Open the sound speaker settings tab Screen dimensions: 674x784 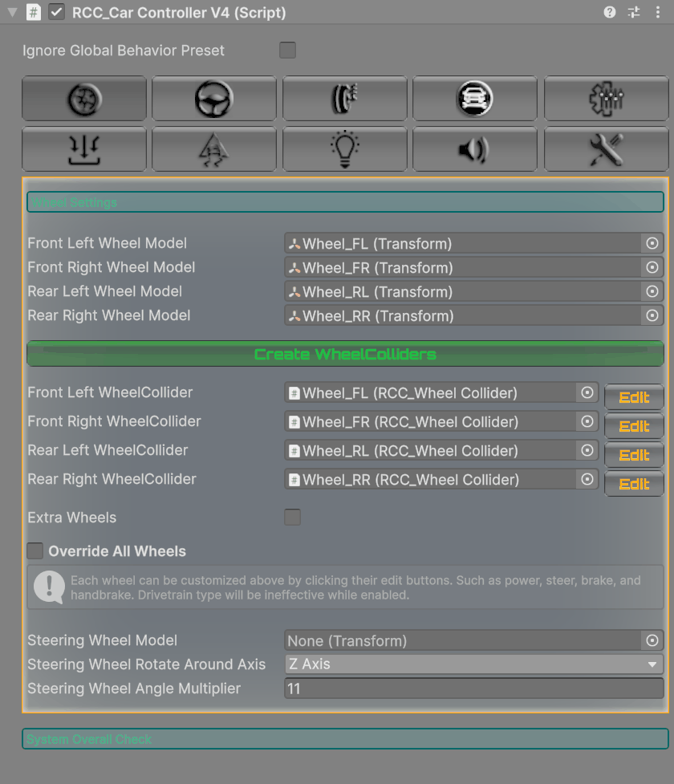point(474,149)
